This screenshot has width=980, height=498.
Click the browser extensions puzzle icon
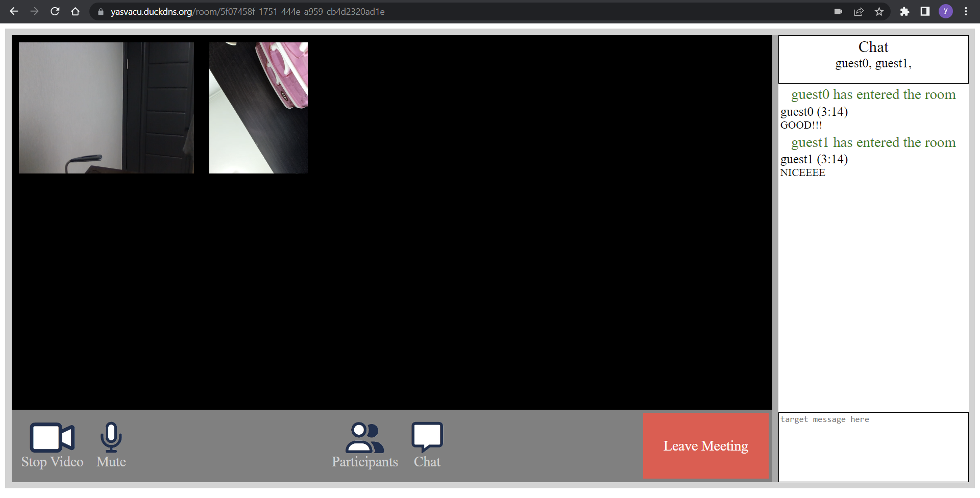coord(904,11)
